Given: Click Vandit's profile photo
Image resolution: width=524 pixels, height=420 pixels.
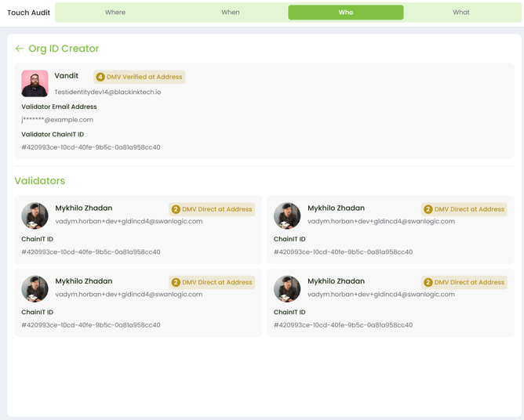Looking at the screenshot, I should (x=35, y=84).
